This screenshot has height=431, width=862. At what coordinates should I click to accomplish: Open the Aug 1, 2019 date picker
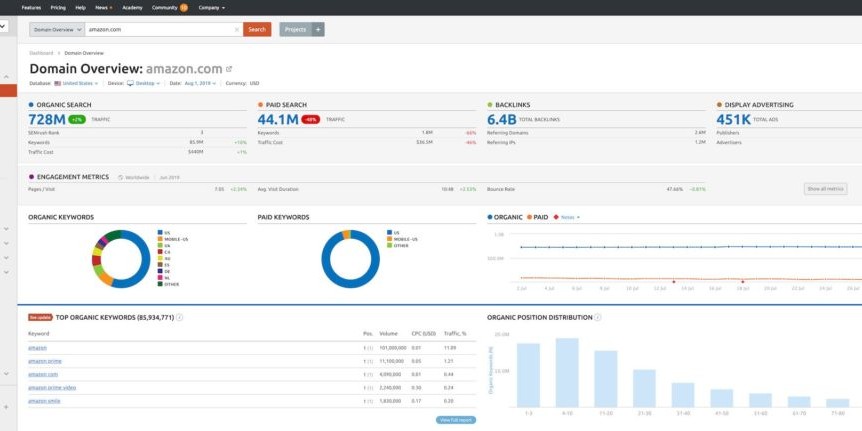pyautogui.click(x=200, y=84)
